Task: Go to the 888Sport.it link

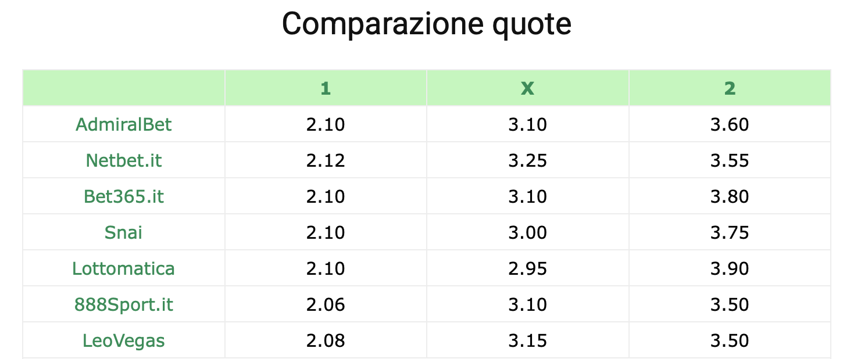Action: click(123, 304)
